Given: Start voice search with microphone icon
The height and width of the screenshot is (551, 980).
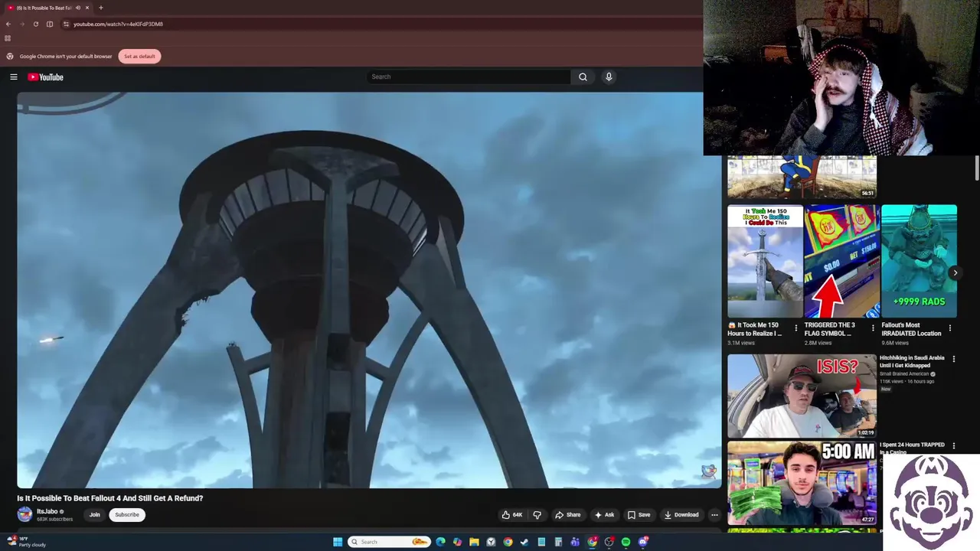Looking at the screenshot, I should click(609, 77).
